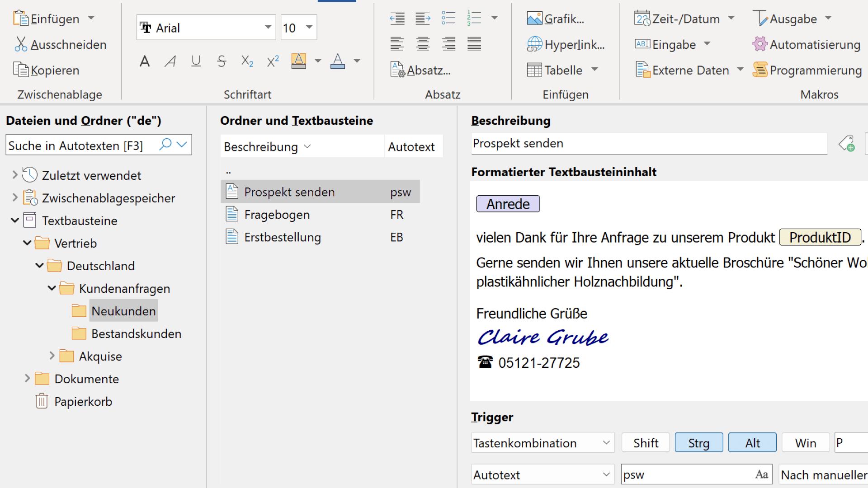
Task: Open the search options chevron
Action: tap(182, 145)
